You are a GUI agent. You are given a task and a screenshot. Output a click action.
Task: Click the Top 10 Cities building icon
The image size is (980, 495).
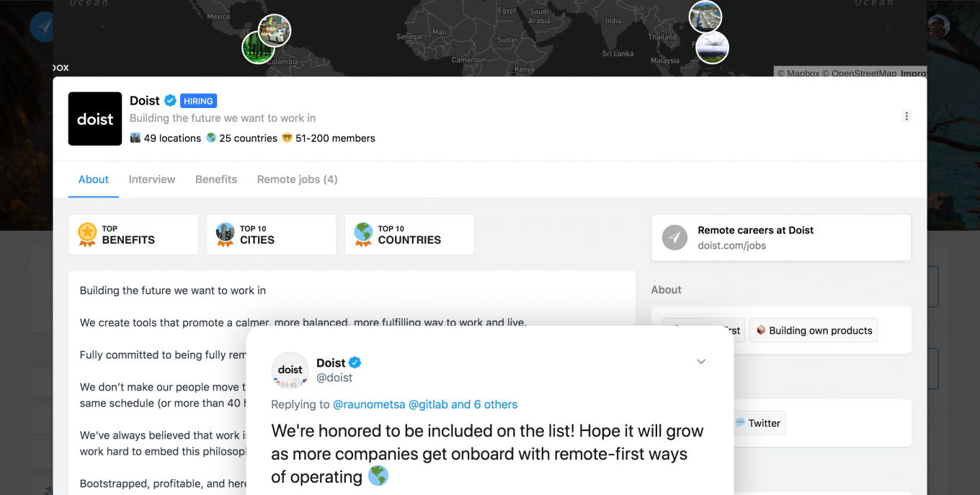[226, 235]
